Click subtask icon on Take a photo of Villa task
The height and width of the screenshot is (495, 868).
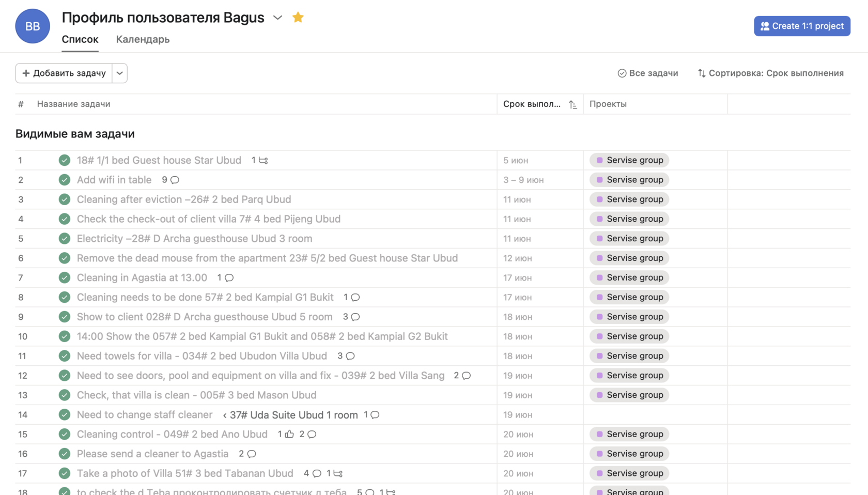[338, 473]
